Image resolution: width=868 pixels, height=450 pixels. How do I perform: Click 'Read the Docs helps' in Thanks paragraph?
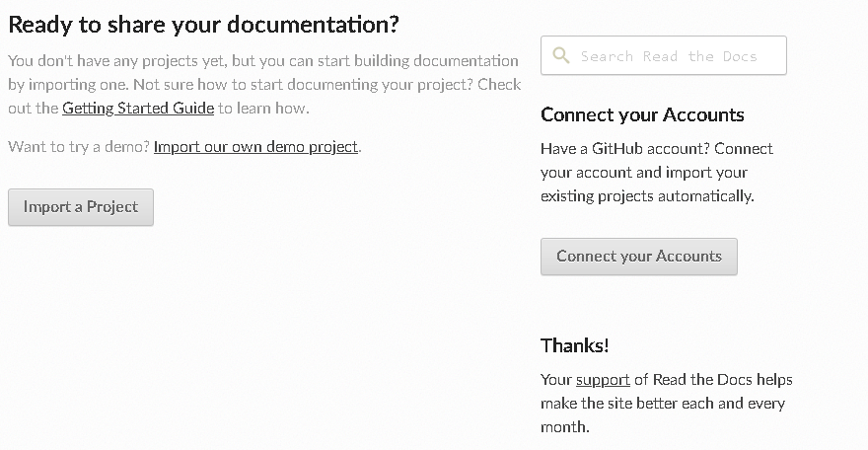click(x=722, y=380)
